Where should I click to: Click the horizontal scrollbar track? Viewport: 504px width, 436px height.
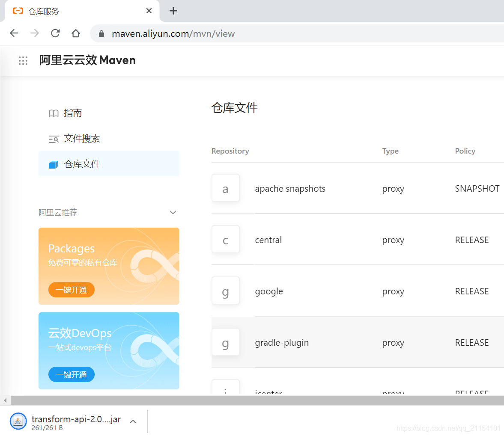click(x=257, y=400)
